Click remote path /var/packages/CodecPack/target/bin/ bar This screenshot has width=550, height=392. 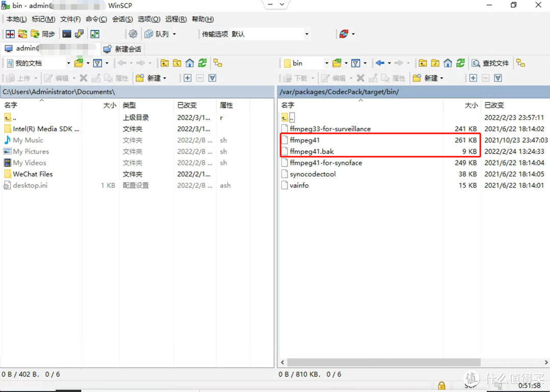click(414, 92)
